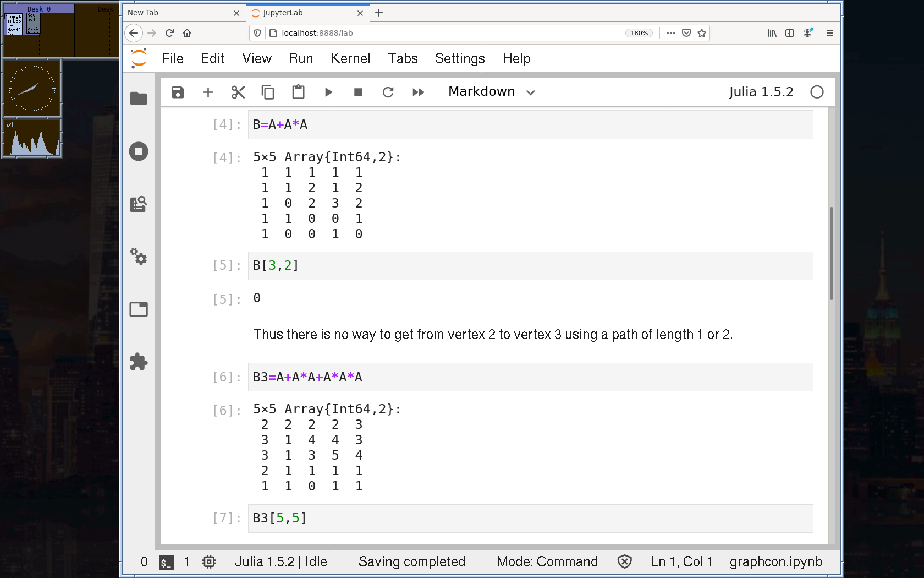Click the Julia 1.5.2 kernel name button

pos(761,92)
